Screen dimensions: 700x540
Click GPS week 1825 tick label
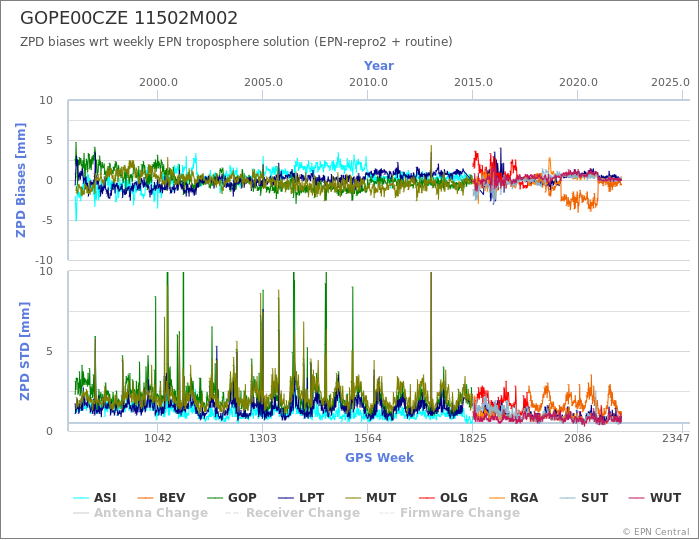(473, 438)
